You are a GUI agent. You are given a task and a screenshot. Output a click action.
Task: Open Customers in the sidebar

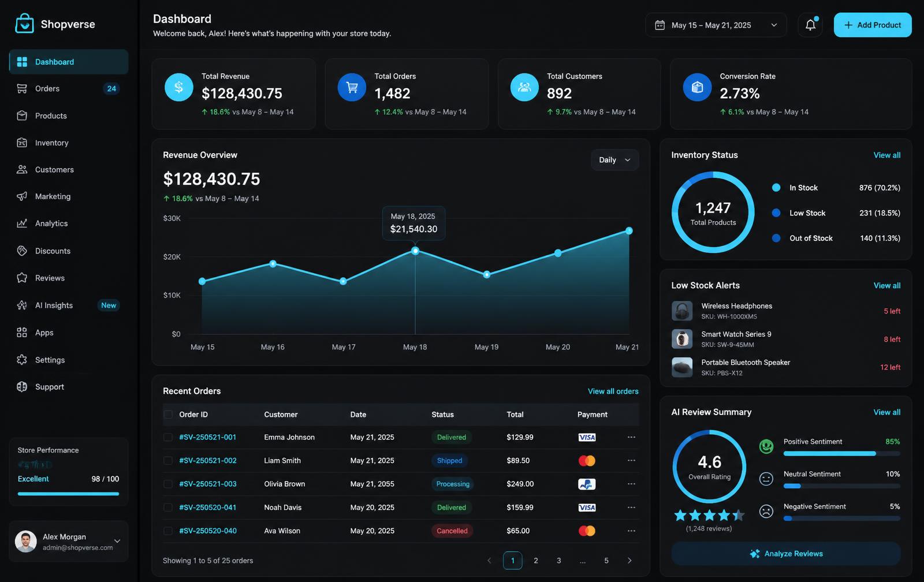[69, 169]
